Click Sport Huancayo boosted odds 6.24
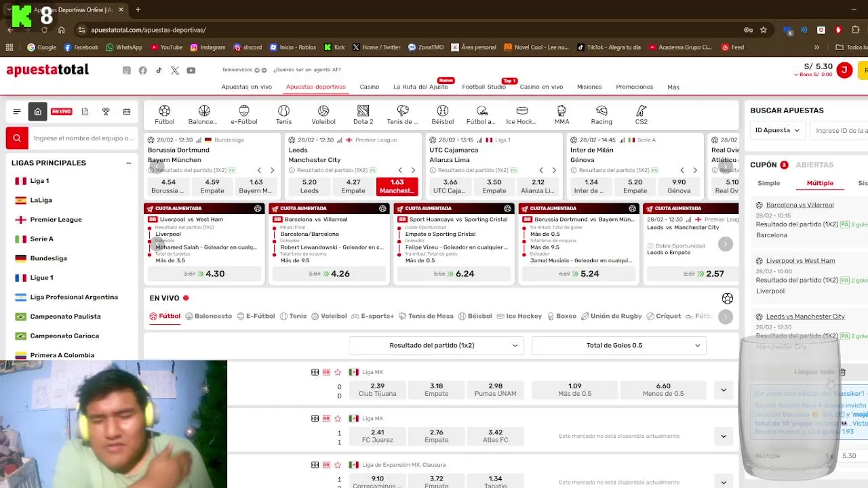 pos(454,274)
